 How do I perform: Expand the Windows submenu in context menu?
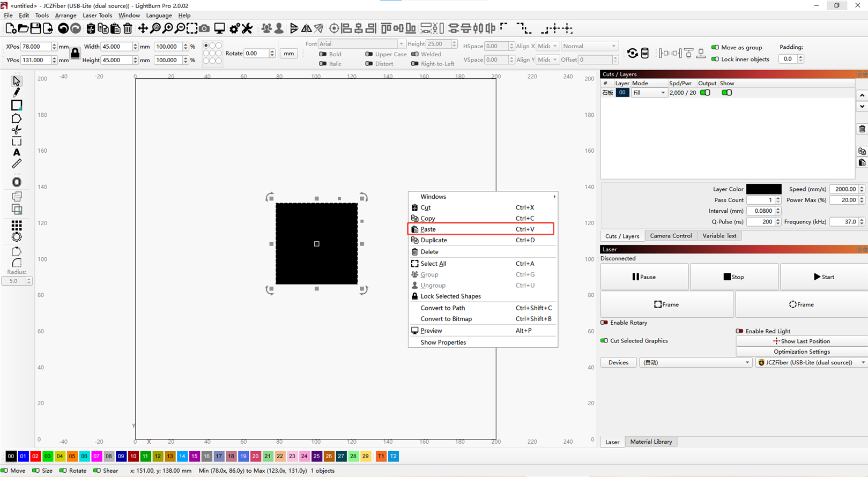pos(483,197)
